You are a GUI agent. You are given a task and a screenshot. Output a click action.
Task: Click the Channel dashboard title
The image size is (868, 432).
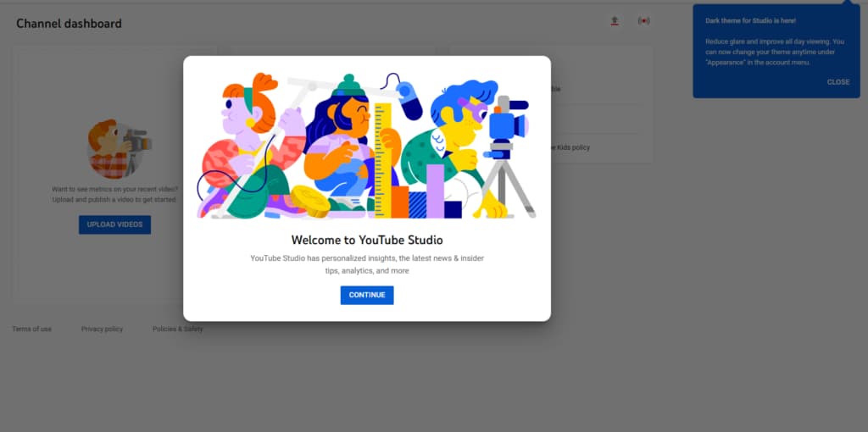pyautogui.click(x=69, y=23)
